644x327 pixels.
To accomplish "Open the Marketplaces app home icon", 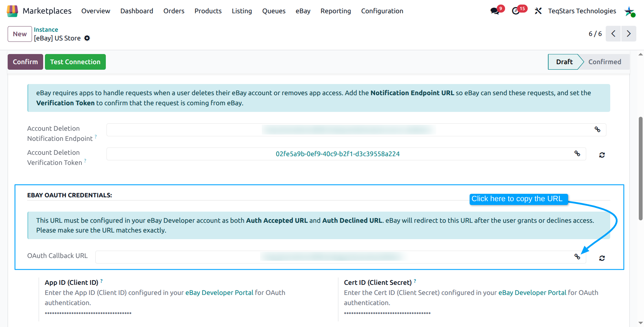I will click(12, 11).
